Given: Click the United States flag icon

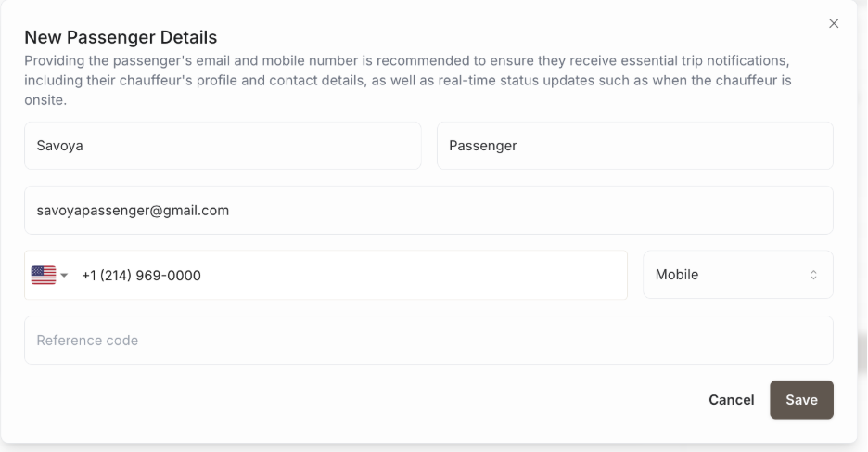Looking at the screenshot, I should point(43,275).
